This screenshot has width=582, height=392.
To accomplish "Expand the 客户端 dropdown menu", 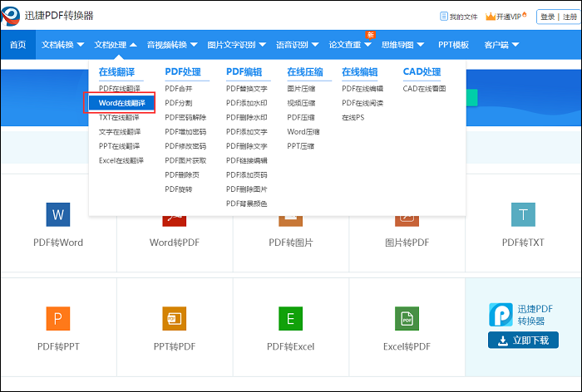I will (x=501, y=45).
